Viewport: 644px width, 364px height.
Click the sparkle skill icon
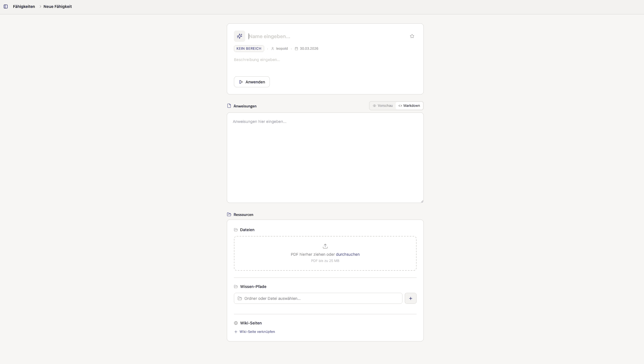click(x=239, y=36)
